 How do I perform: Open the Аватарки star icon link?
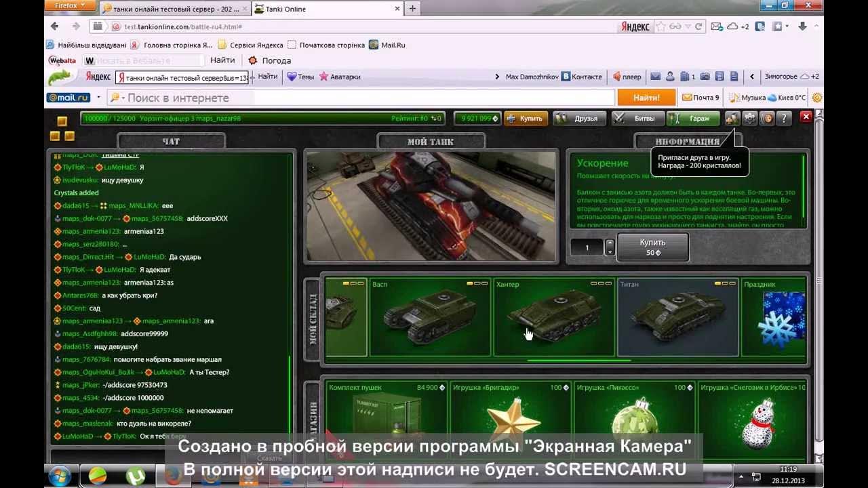[x=340, y=77]
